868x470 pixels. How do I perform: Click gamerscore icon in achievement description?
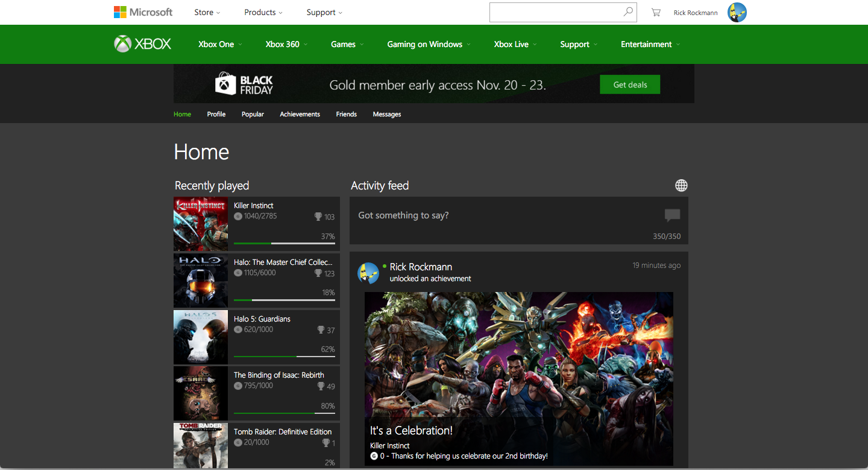374,456
